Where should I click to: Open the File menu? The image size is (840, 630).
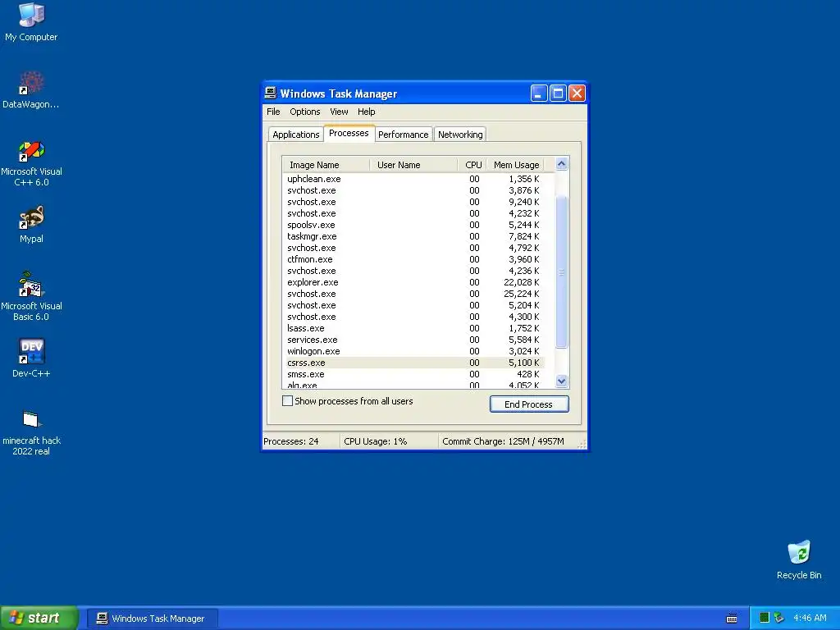point(273,112)
